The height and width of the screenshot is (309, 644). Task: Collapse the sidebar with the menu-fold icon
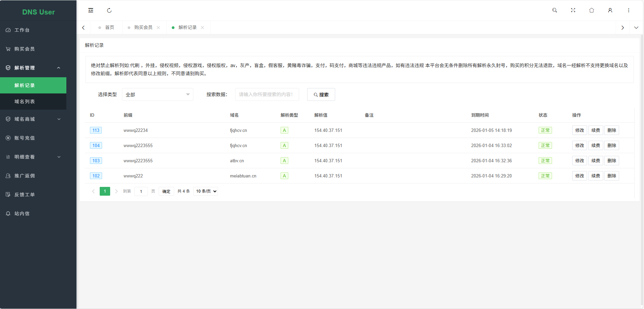click(x=91, y=10)
